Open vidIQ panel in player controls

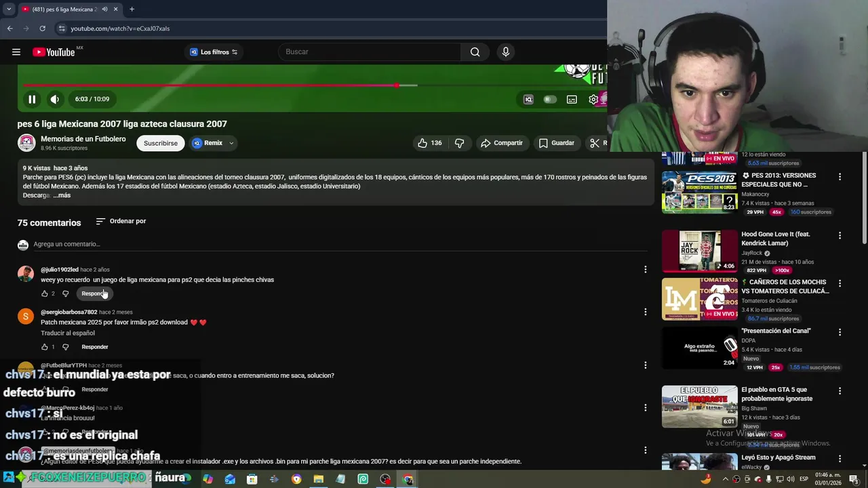point(528,99)
